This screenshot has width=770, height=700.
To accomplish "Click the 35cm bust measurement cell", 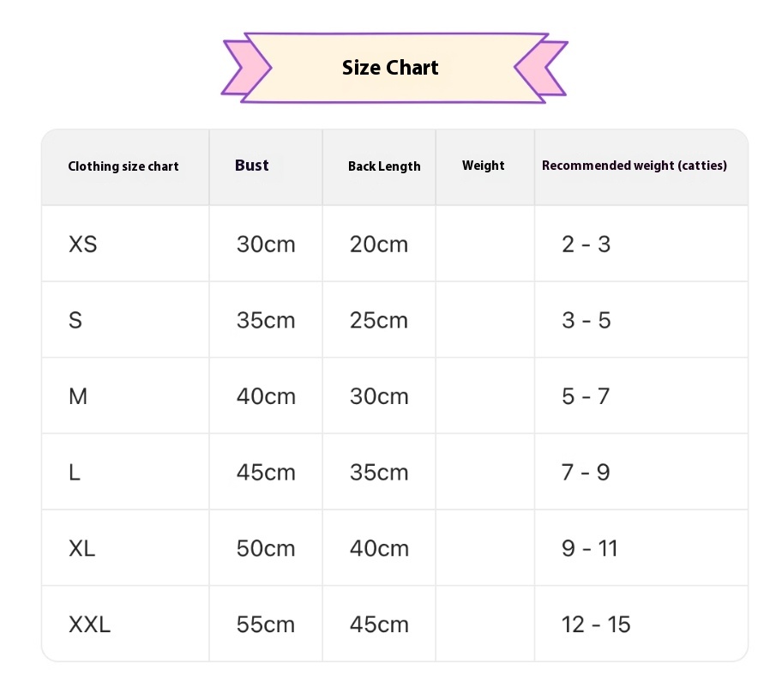I will coord(266,321).
